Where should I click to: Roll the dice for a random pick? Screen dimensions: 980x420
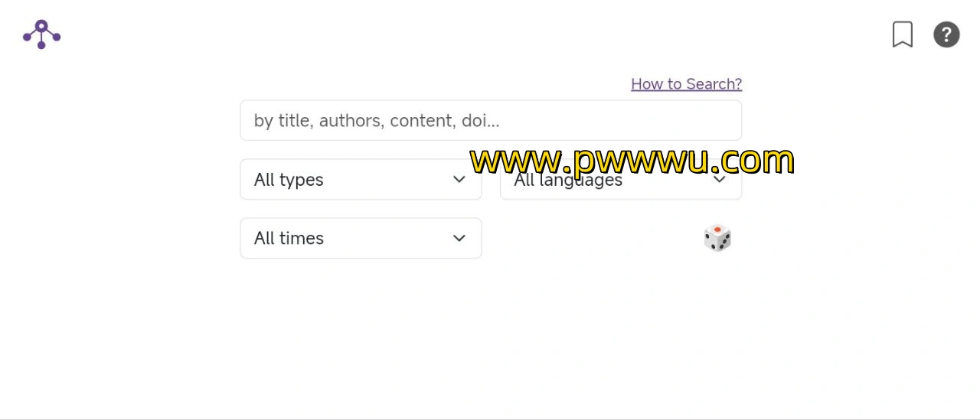click(717, 238)
